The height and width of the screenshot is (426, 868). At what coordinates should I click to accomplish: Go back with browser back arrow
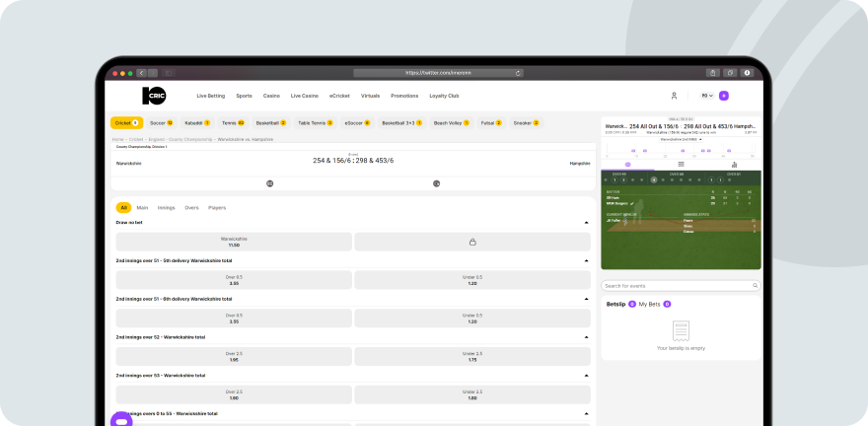(x=141, y=73)
